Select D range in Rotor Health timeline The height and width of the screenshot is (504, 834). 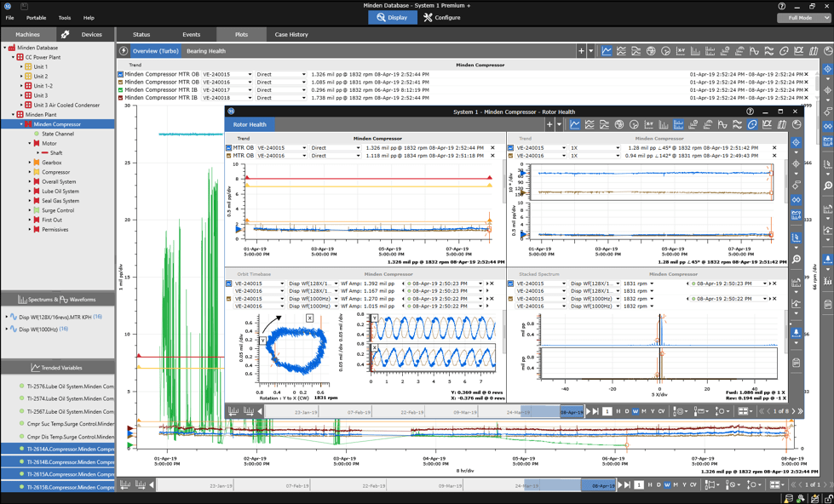point(626,411)
